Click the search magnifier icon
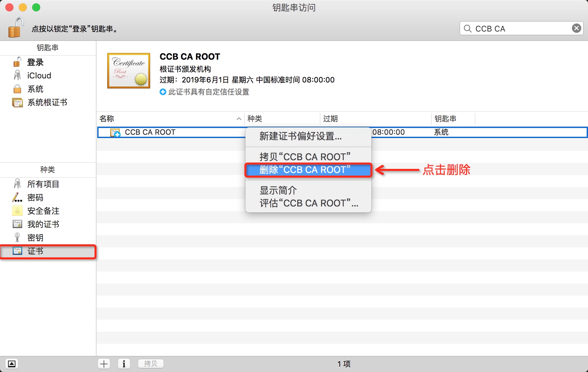Image resolution: width=588 pixels, height=372 pixels. point(468,28)
